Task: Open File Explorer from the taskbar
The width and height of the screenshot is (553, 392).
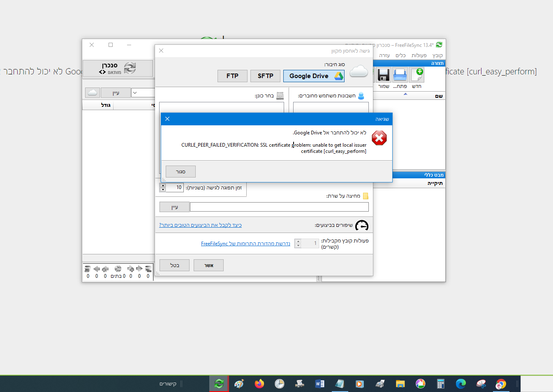Action: [400, 384]
